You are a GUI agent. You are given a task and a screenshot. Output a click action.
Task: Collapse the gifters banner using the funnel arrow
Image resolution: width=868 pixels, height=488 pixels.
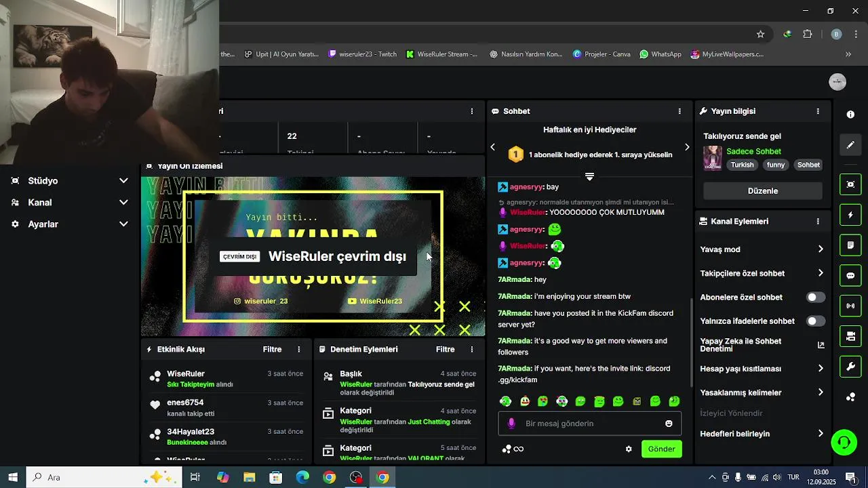[589, 176]
